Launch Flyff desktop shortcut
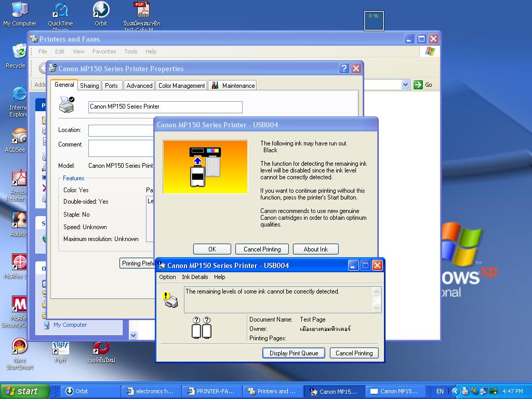532x399 pixels. [60, 352]
